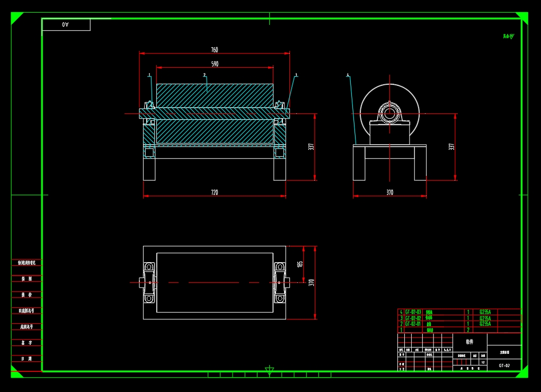541x392 pixels.
Task: Select the 370 width dimension under the side view
Action: (x=389, y=192)
